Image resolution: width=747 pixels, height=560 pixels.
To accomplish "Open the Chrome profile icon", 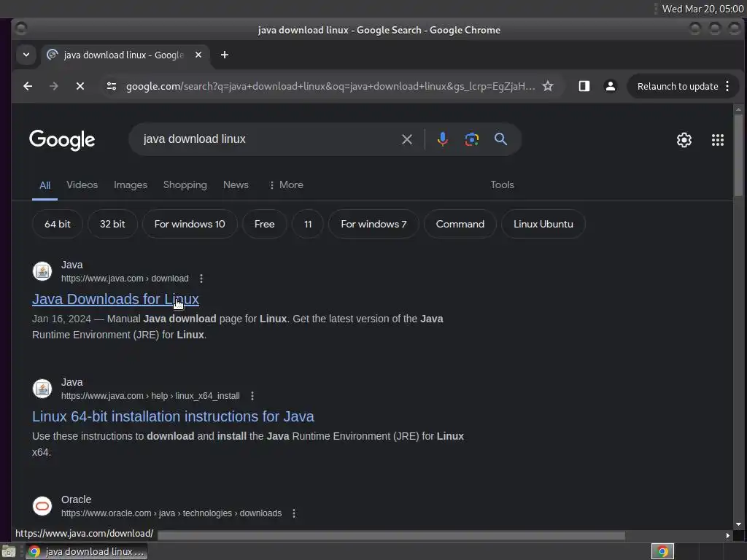I will 610,86.
